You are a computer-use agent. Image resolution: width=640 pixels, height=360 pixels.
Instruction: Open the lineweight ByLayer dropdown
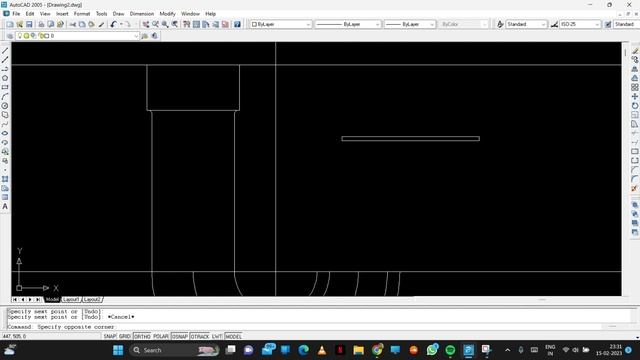click(410, 24)
